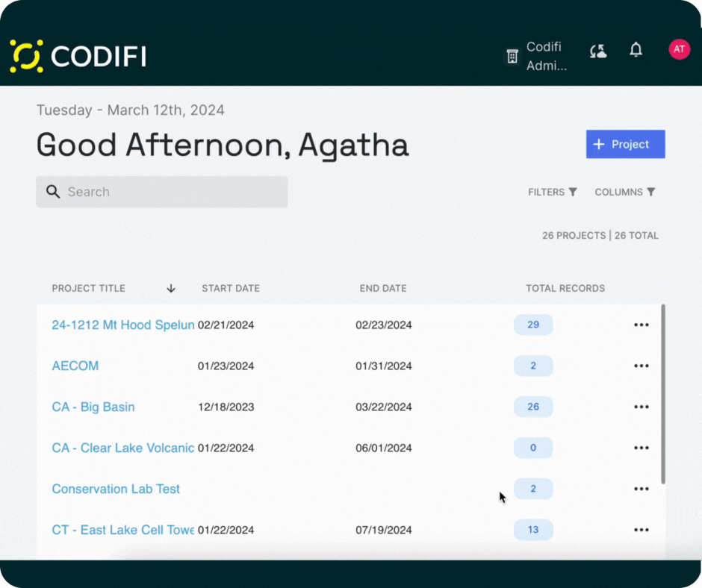Open the CA - Big Basin project

[93, 407]
